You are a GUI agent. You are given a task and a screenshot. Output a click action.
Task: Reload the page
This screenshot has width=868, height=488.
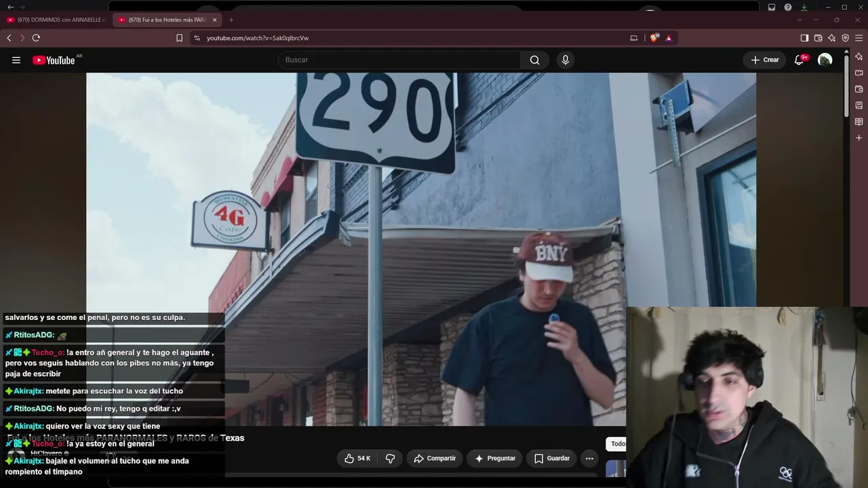[36, 38]
